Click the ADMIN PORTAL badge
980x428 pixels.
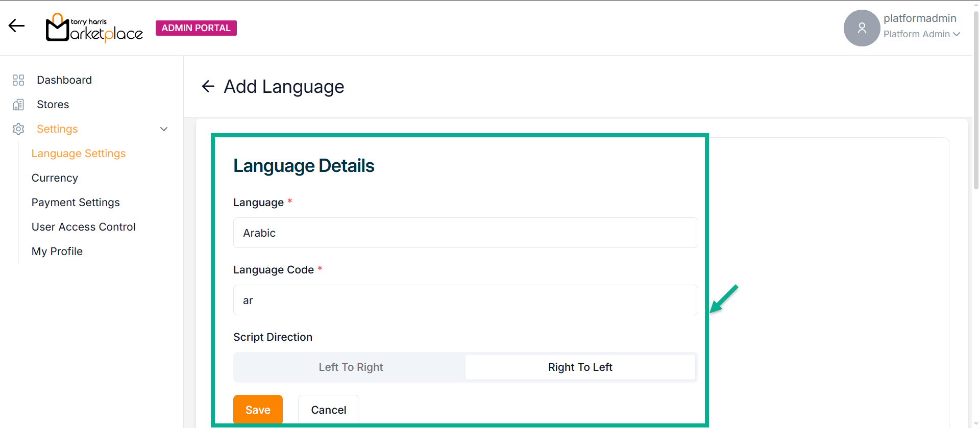coord(196,28)
